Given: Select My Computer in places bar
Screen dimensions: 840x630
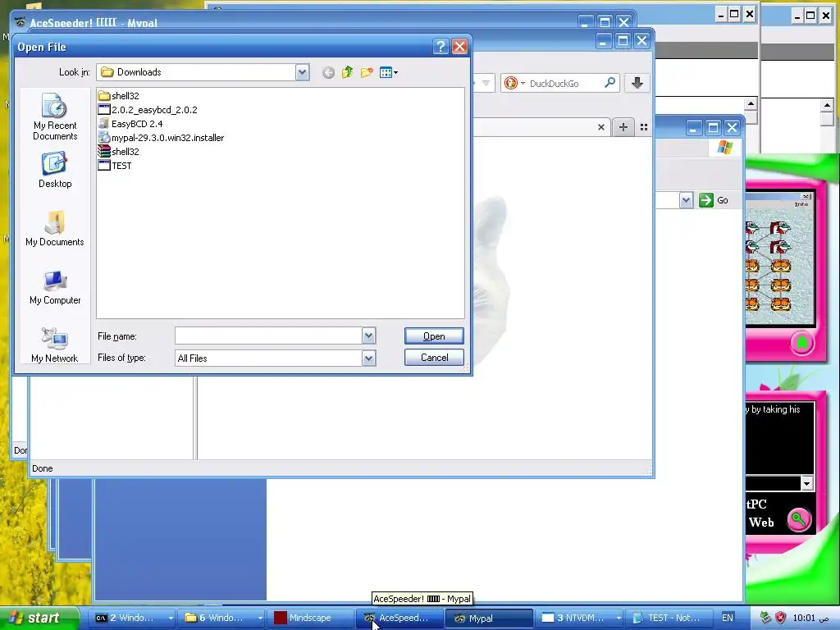Looking at the screenshot, I should pyautogui.click(x=55, y=287).
